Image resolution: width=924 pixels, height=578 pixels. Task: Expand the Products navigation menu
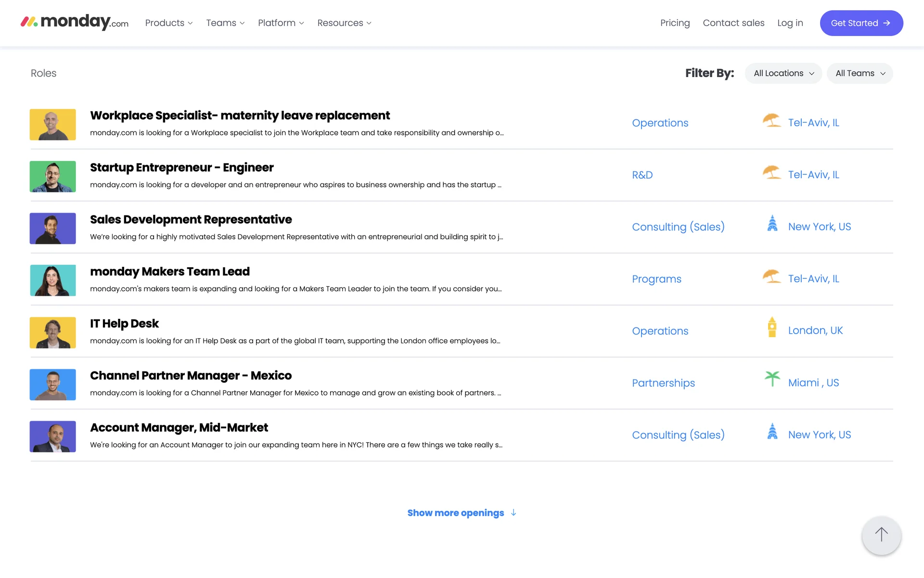tap(169, 23)
